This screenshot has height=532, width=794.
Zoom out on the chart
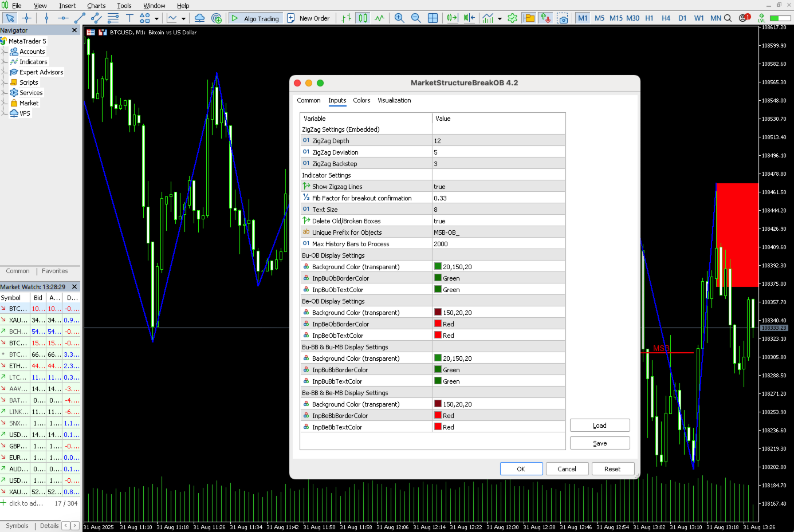[x=416, y=18]
